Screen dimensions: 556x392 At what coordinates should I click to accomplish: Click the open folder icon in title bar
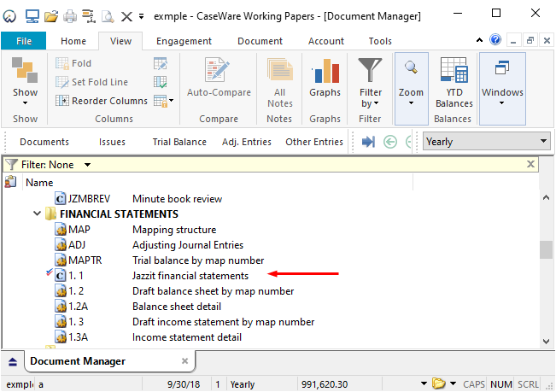(x=51, y=16)
